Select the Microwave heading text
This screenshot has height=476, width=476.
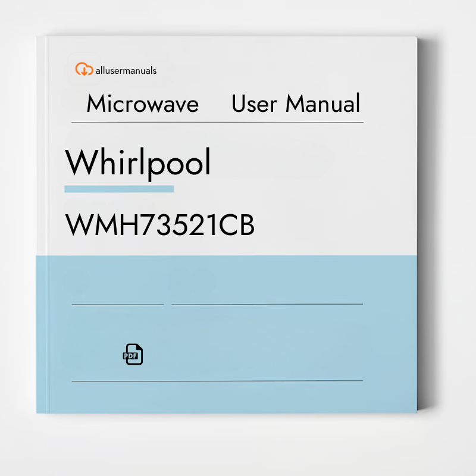pos(142,104)
